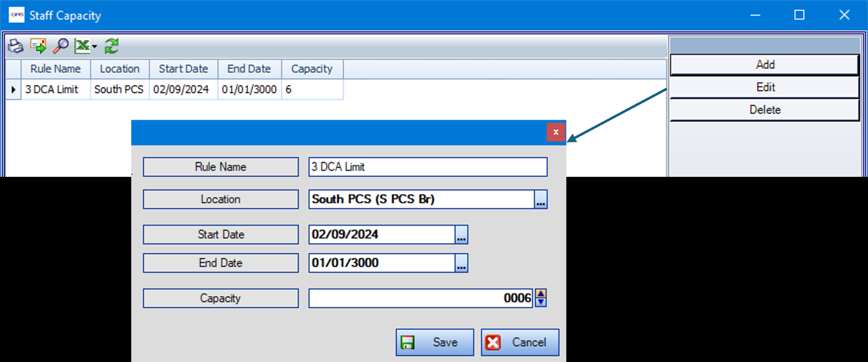This screenshot has height=362, width=868.
Task: Click the Excel export icon
Action: (x=82, y=46)
